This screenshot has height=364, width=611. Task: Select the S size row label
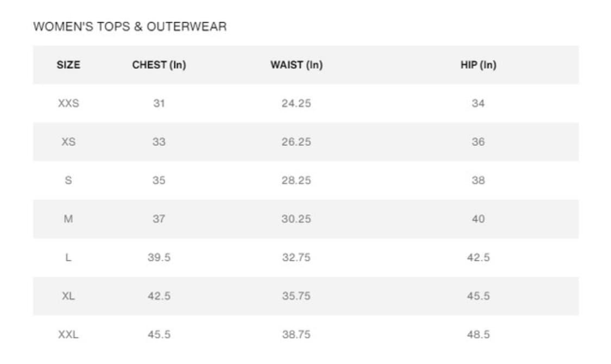[68, 181]
